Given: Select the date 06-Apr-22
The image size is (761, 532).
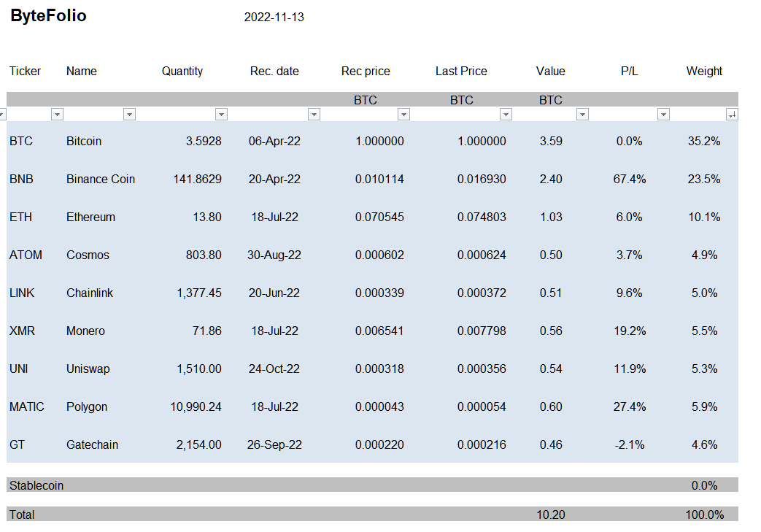Looking at the screenshot, I should click(274, 142).
